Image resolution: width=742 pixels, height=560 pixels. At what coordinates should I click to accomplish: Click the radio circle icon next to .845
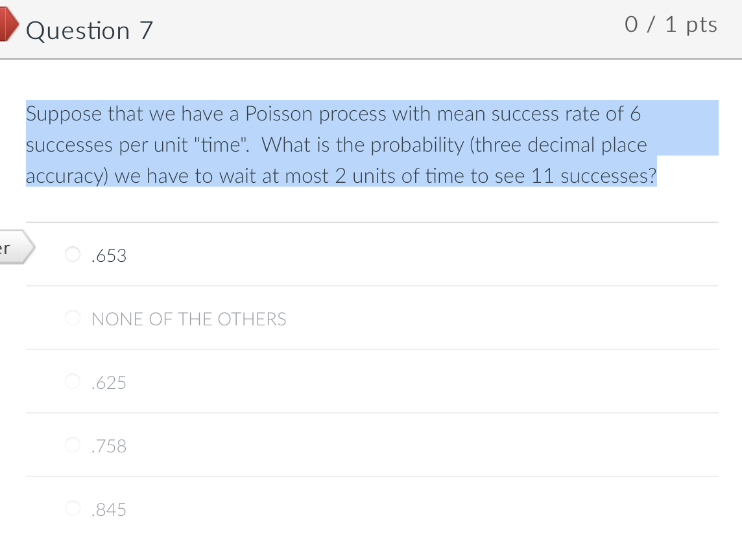click(x=73, y=508)
